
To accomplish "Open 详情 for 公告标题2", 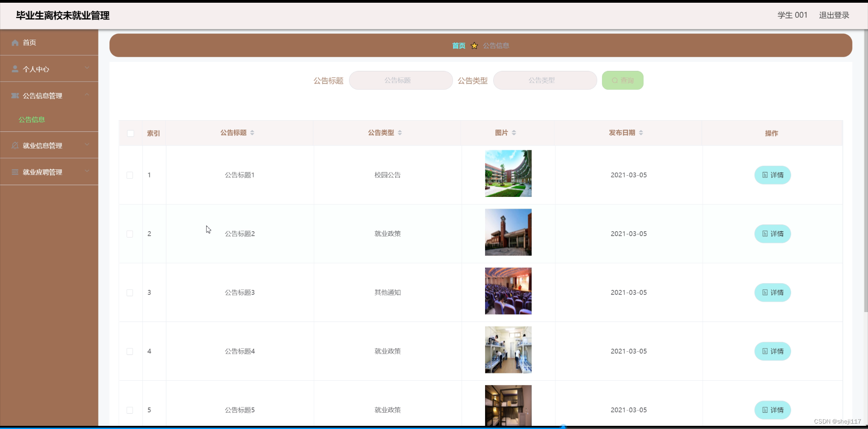I will click(x=773, y=233).
